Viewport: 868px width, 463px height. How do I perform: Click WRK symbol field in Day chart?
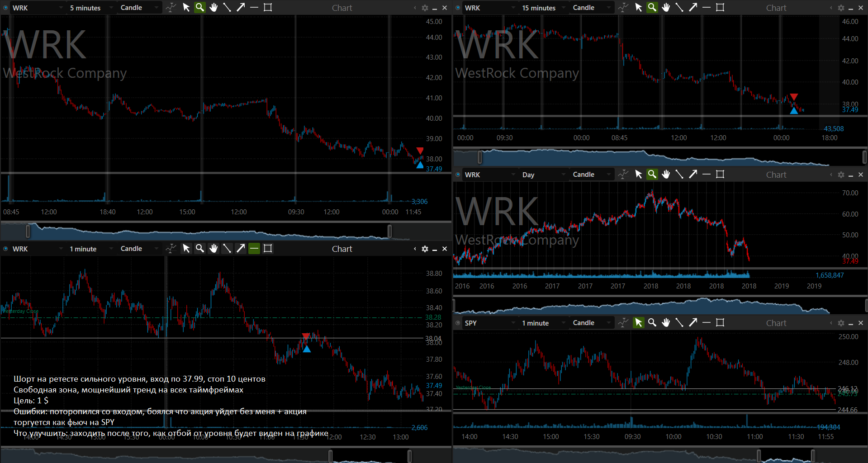tap(489, 175)
